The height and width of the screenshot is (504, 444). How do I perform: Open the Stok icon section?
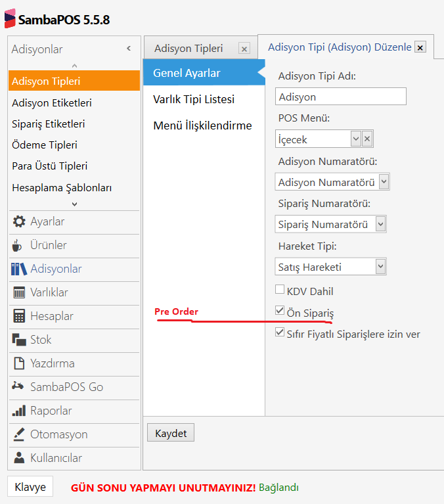(x=19, y=340)
